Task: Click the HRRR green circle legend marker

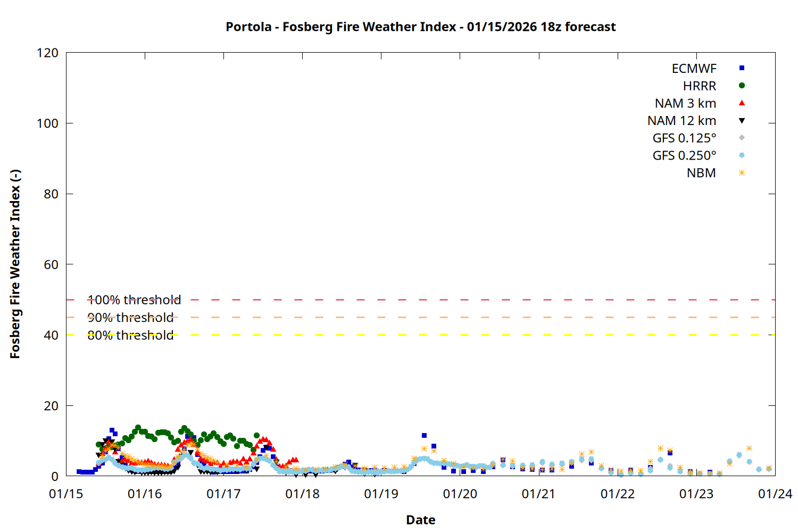Action: click(x=742, y=86)
